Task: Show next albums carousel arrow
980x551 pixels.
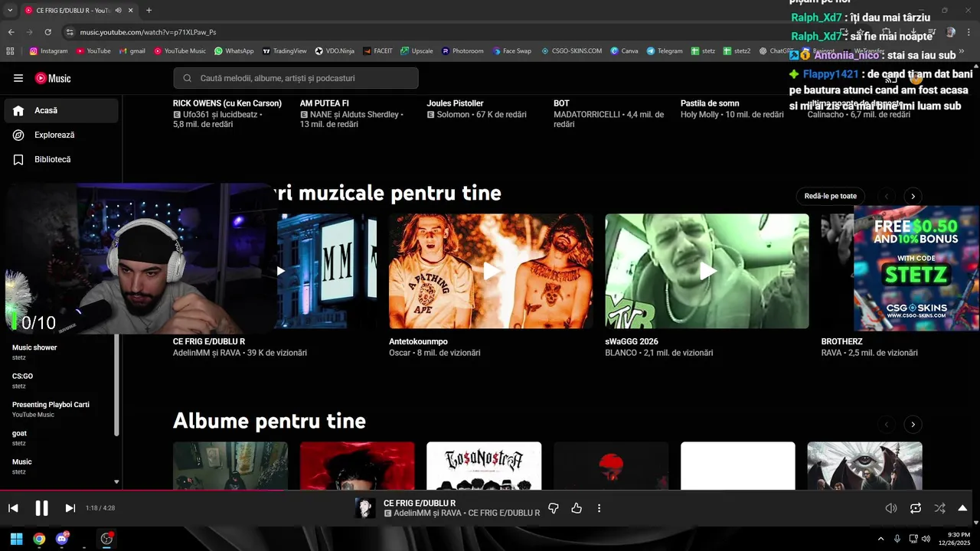Action: point(913,424)
